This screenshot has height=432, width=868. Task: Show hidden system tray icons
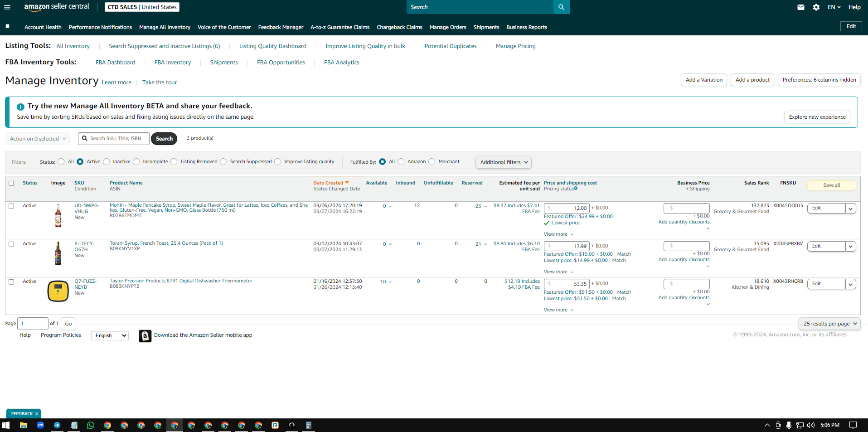coord(767,425)
